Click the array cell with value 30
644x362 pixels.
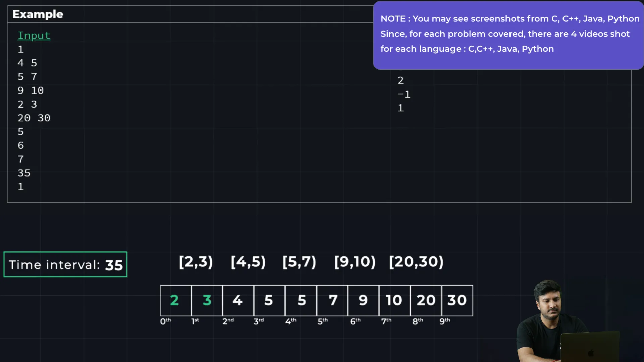[x=457, y=300]
